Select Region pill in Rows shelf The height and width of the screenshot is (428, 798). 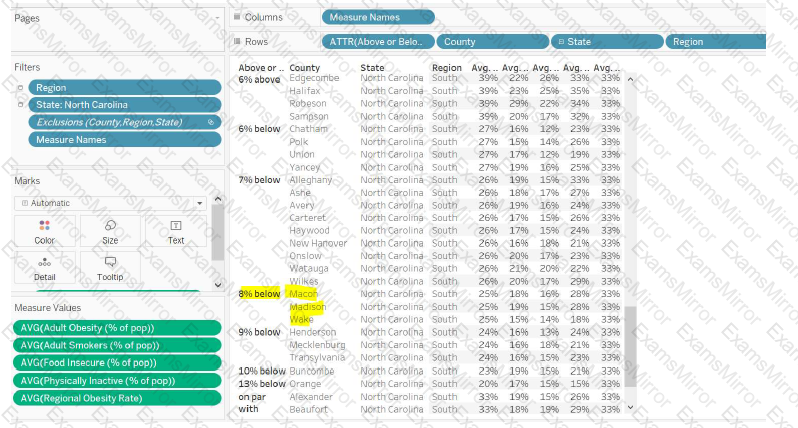point(716,42)
